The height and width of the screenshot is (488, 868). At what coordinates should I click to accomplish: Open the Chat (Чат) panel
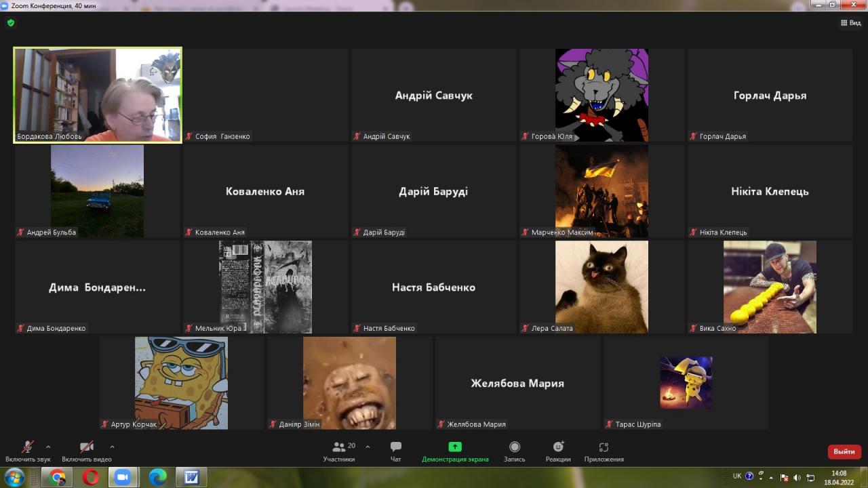click(x=396, y=451)
